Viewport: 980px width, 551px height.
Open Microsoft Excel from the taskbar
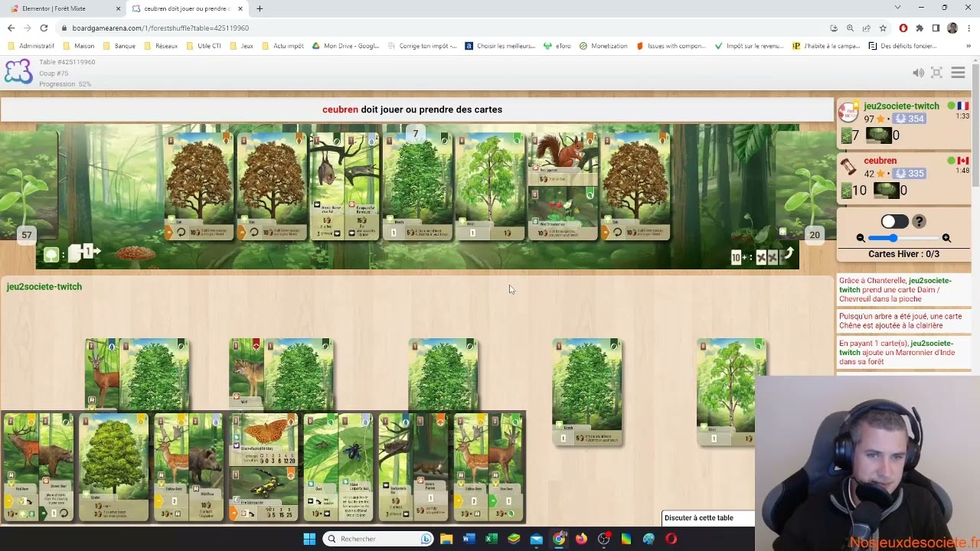click(491, 539)
